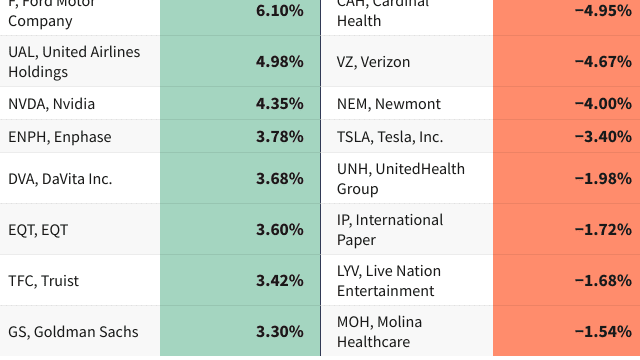The width and height of the screenshot is (640, 360).
Task: Click IP, International Paper name
Action: point(390,230)
